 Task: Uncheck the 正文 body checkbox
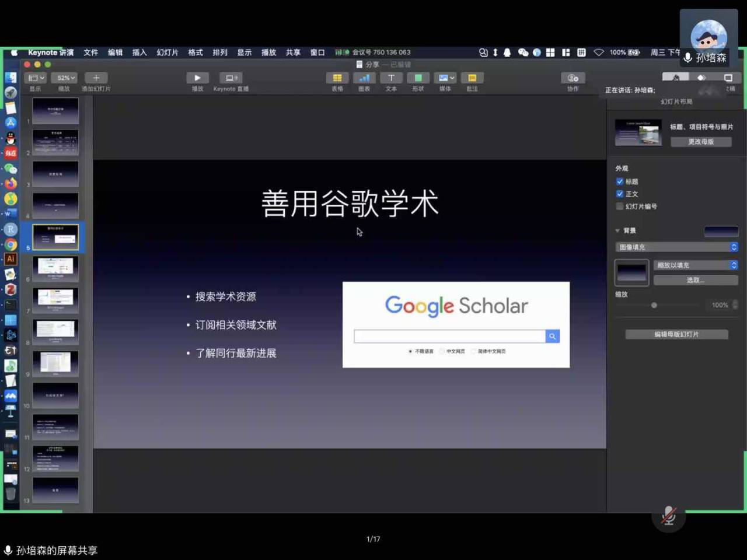620,194
